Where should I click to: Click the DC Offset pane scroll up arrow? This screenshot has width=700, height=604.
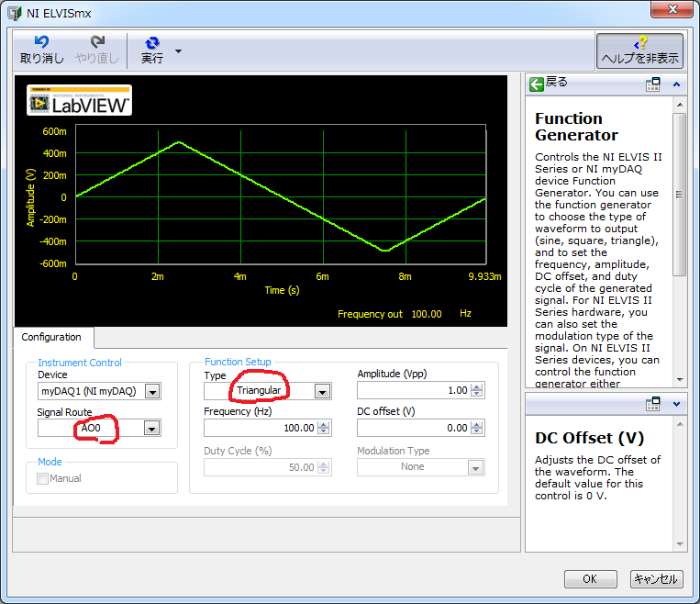(680, 424)
